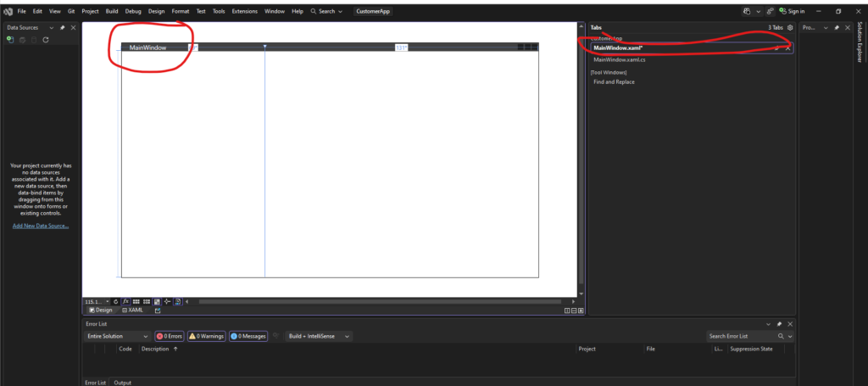Viewport: 868px width, 386px height.
Task: Pop out the XAML pane icon
Action: click(158, 310)
